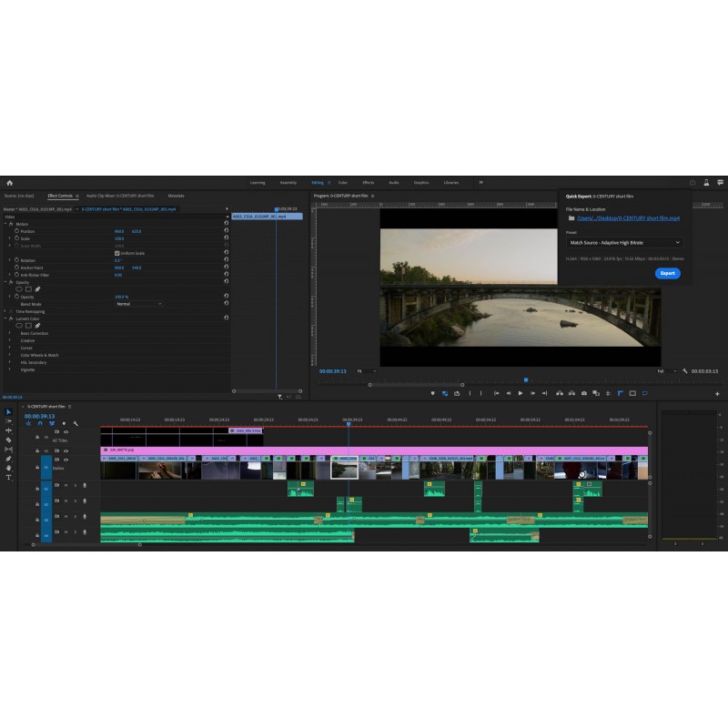
Task: Expand the Basic Correction section
Action: tap(11, 333)
